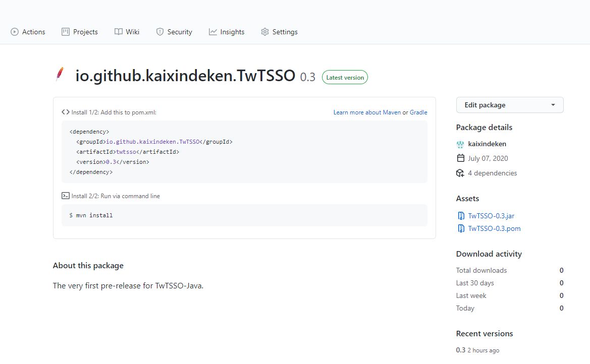Viewport: 590px width, 364px height.
Task: Download TwTSSO-0.3.jar asset
Action: pos(491,216)
